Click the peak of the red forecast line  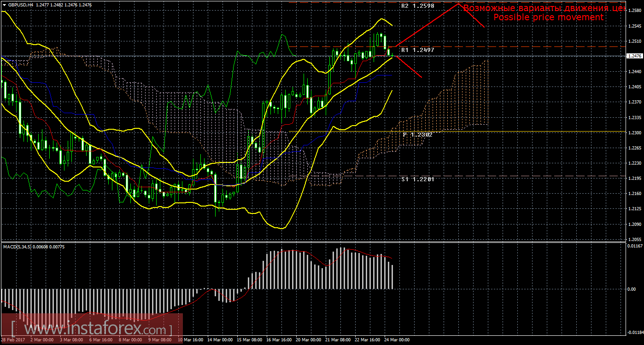tap(458, 4)
